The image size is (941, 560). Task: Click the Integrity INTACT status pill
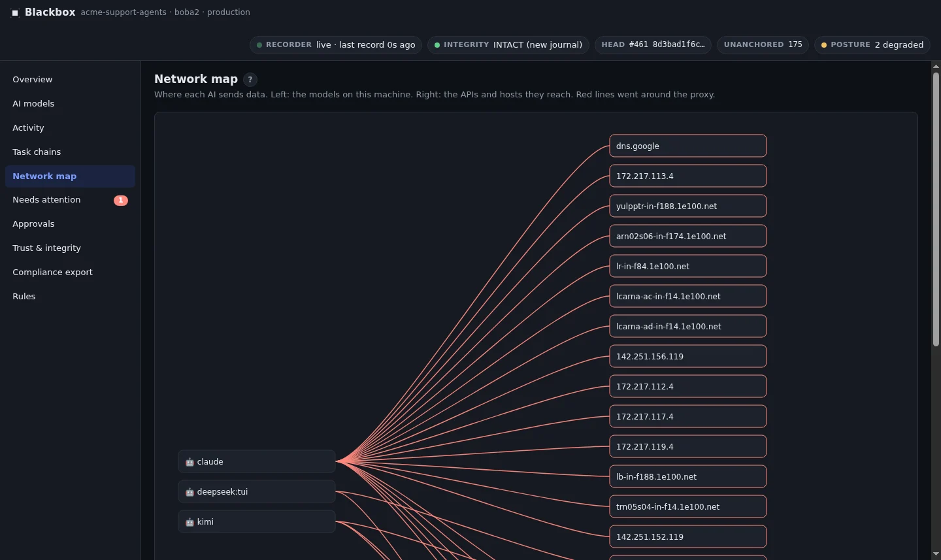(x=508, y=45)
